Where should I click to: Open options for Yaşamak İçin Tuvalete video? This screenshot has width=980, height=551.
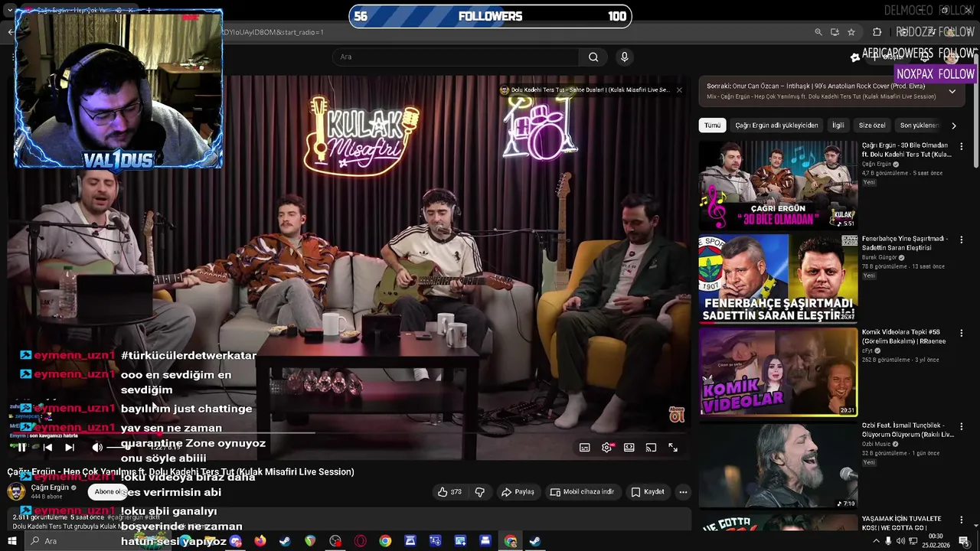click(x=962, y=520)
